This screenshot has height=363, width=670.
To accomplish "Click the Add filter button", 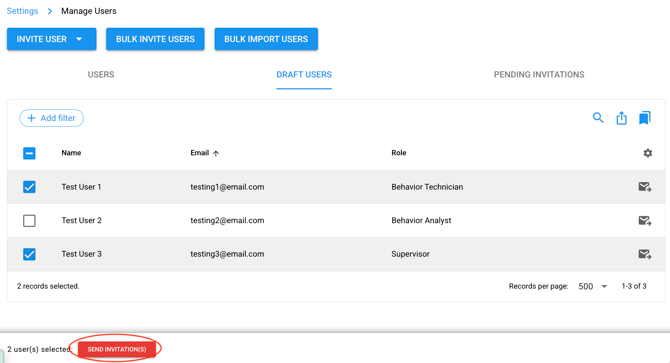I will pyautogui.click(x=51, y=118).
